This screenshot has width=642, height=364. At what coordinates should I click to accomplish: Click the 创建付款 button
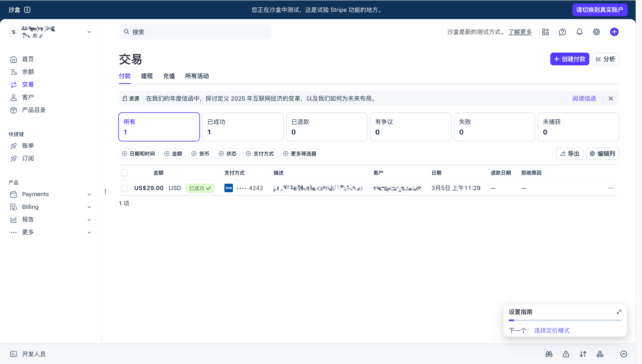tap(569, 59)
